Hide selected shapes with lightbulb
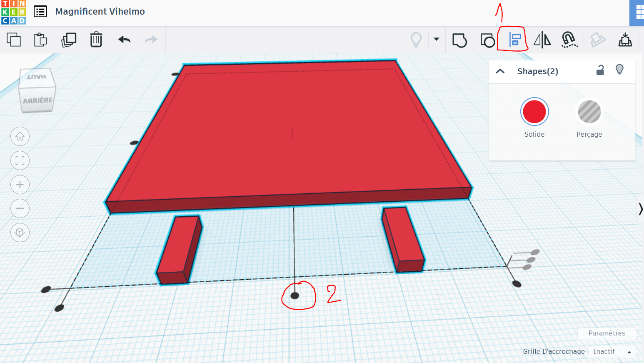This screenshot has height=363, width=644. 620,70
